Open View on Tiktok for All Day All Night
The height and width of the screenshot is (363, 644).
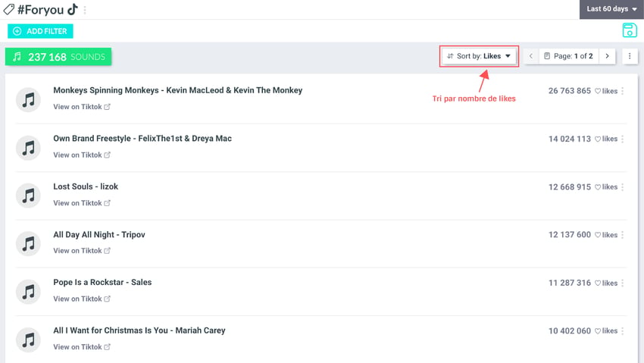82,251
